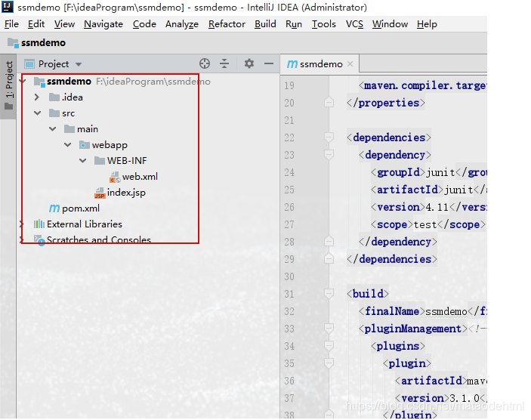Select index.jsp in the project tree
The height and width of the screenshot is (420, 531).
126,193
